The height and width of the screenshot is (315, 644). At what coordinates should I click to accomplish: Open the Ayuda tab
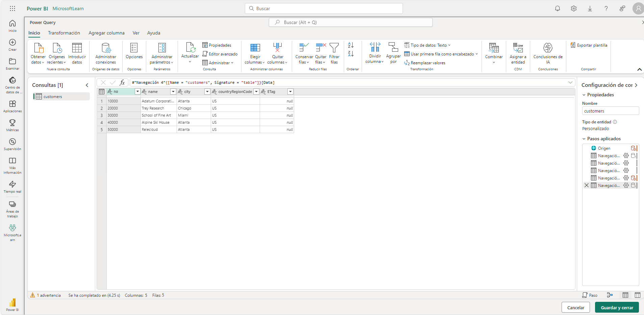pos(154,33)
